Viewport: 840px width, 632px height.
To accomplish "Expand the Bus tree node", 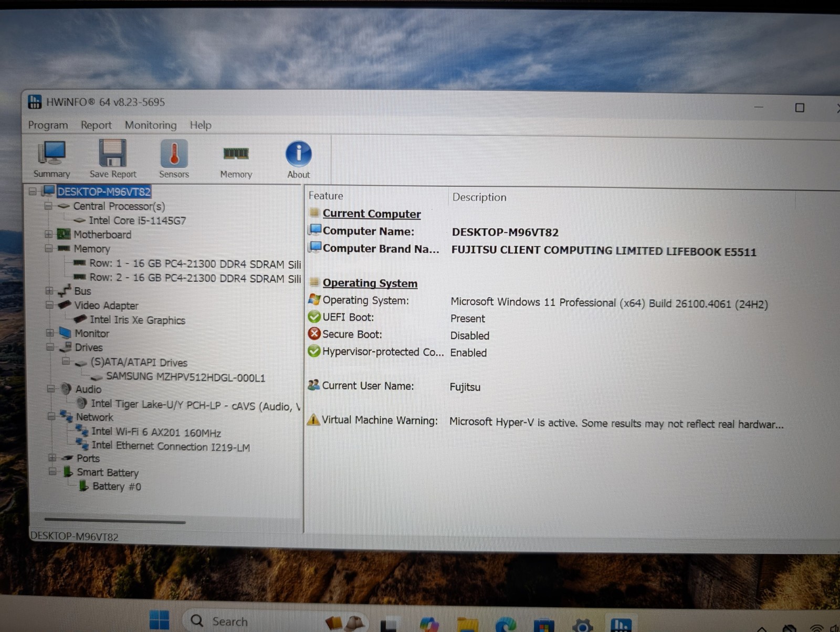I will [x=49, y=290].
